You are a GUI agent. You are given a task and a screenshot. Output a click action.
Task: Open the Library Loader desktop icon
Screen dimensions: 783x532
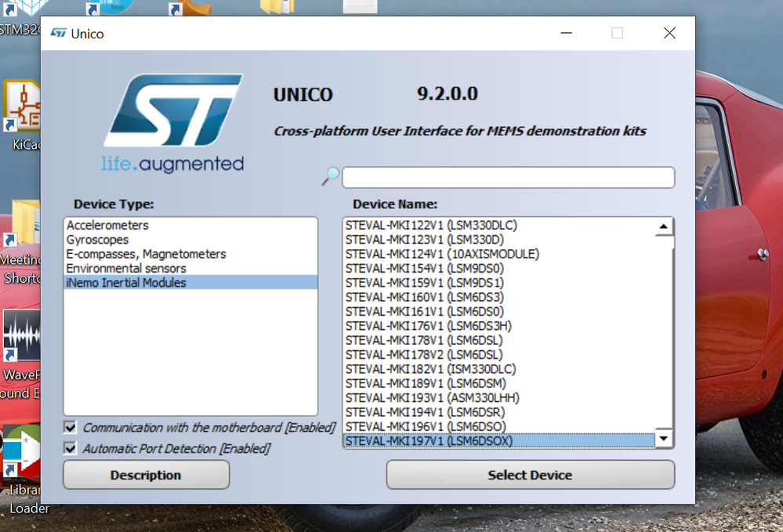point(21,451)
